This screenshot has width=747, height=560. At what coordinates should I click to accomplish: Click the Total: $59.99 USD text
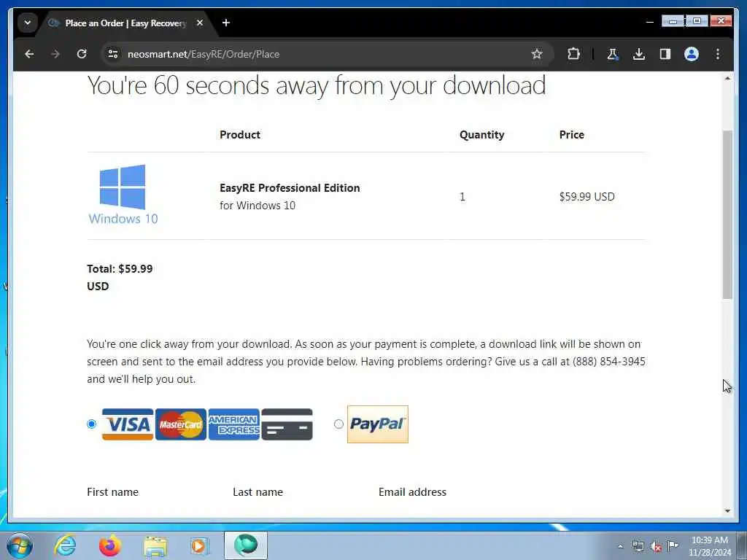point(120,278)
